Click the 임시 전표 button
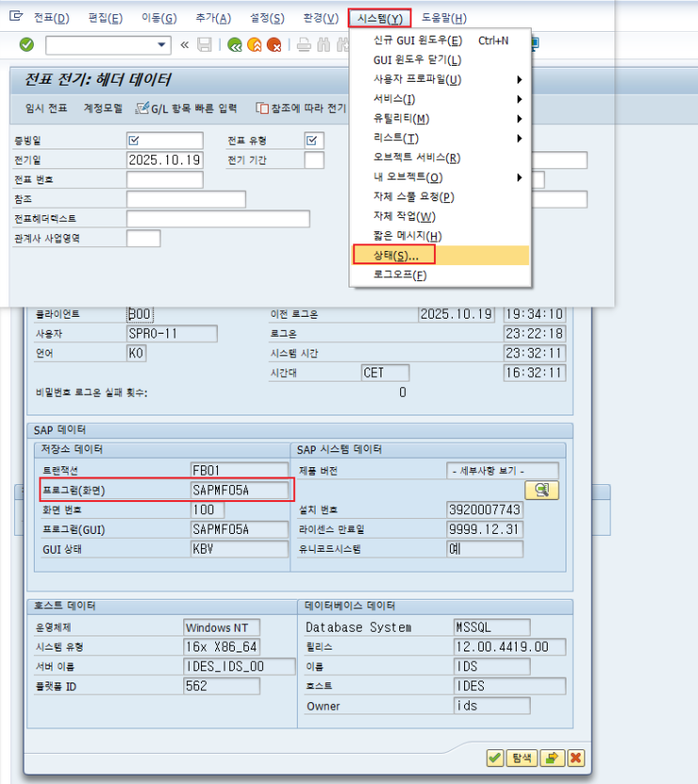698x784 pixels. point(46,108)
